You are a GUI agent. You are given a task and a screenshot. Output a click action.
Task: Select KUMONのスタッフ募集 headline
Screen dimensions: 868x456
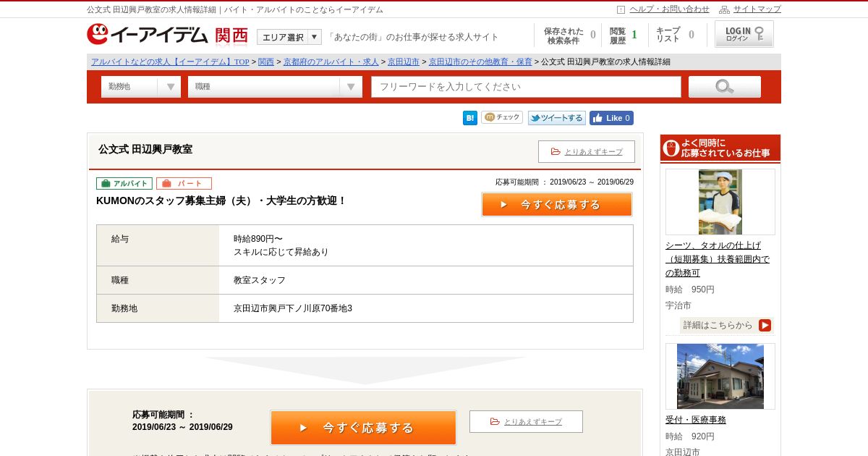point(221,200)
